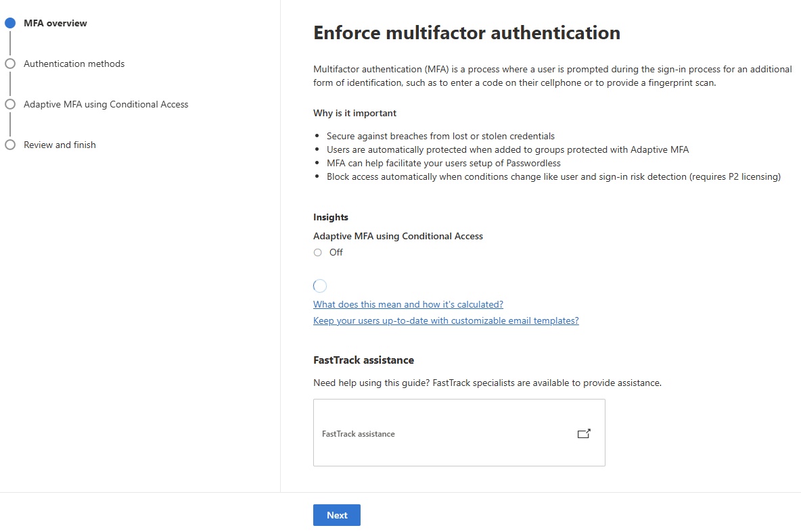The width and height of the screenshot is (801, 532).
Task: Click the FastTrack assistance section heading
Action: [x=363, y=360]
